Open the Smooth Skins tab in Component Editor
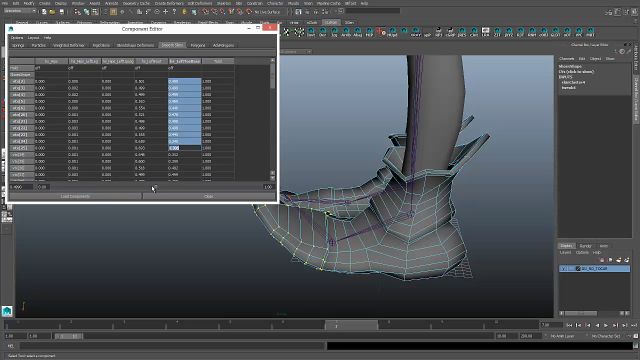Image resolution: width=640 pixels, height=360 pixels. tap(172, 45)
